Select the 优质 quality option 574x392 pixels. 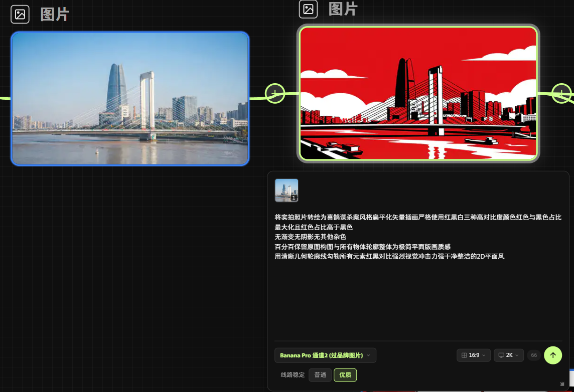click(345, 375)
